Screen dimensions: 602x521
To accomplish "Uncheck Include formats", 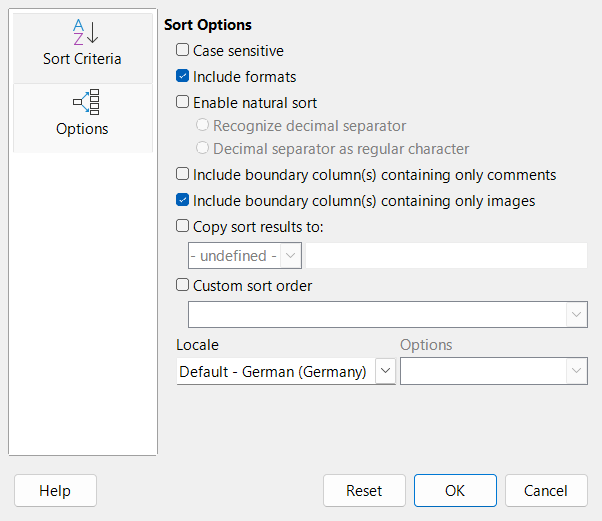I will [x=182, y=76].
